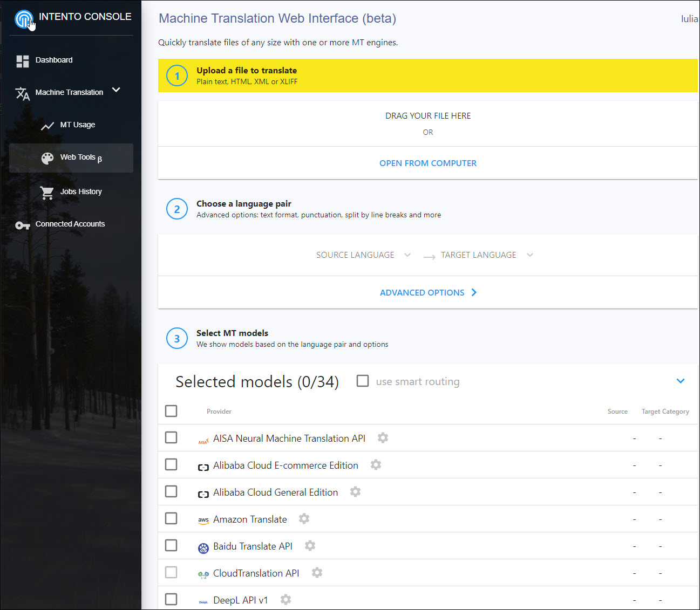The width and height of the screenshot is (700, 610).
Task: Open MT Usage in sidebar
Action: click(77, 125)
